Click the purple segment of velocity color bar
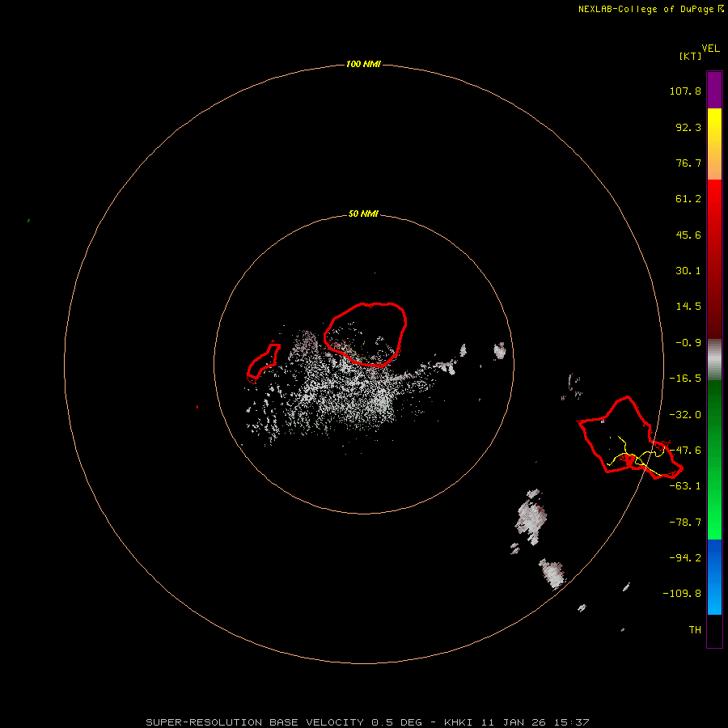 click(714, 91)
